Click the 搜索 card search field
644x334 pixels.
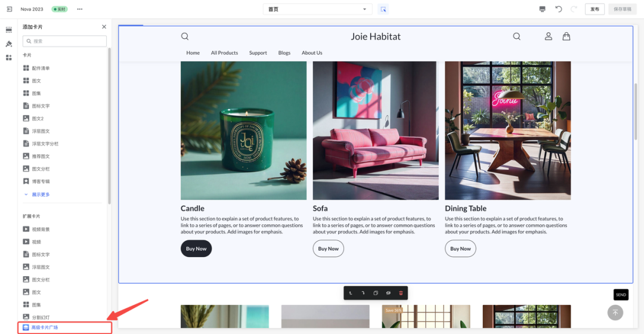(x=64, y=41)
